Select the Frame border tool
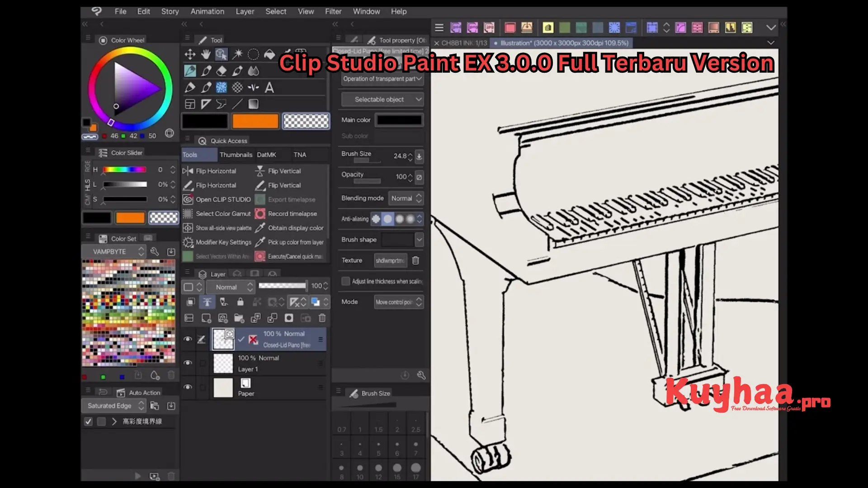The width and height of the screenshot is (868, 488). click(x=190, y=104)
